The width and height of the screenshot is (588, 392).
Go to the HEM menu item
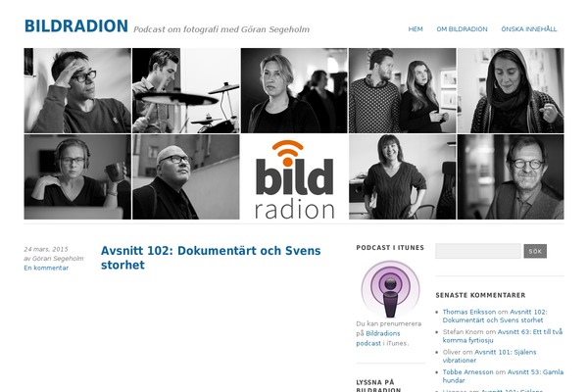coord(416,29)
